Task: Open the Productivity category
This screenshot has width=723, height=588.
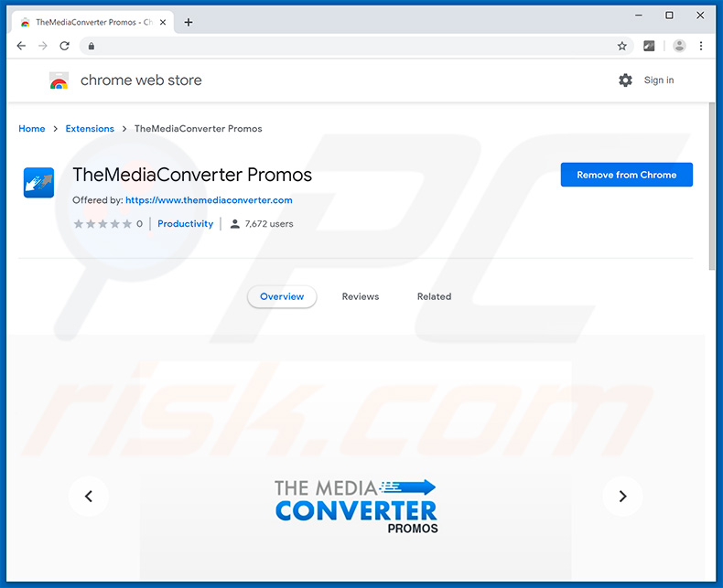Action: pos(186,224)
